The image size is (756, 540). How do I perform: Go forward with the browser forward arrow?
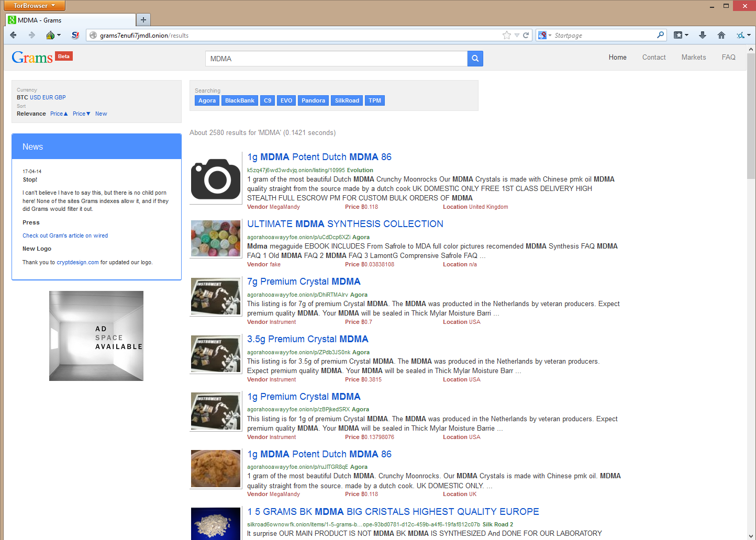tap(31, 35)
